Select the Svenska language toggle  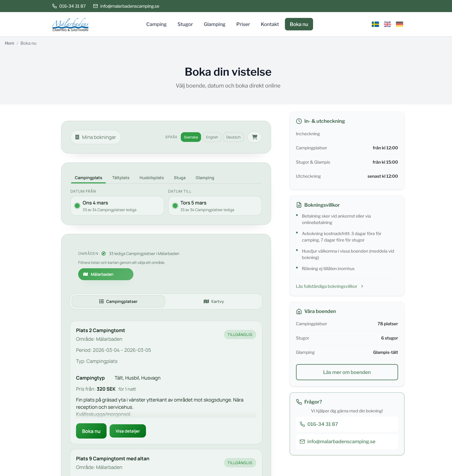tap(191, 137)
